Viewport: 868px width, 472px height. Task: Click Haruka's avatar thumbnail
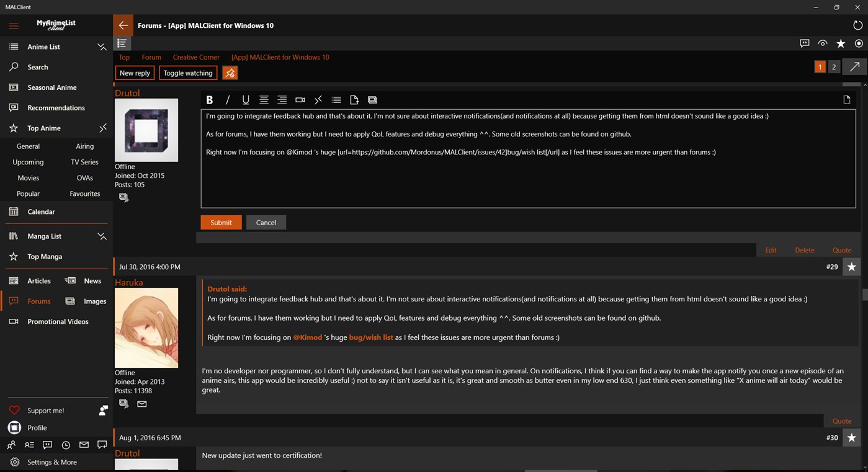pyautogui.click(x=146, y=327)
